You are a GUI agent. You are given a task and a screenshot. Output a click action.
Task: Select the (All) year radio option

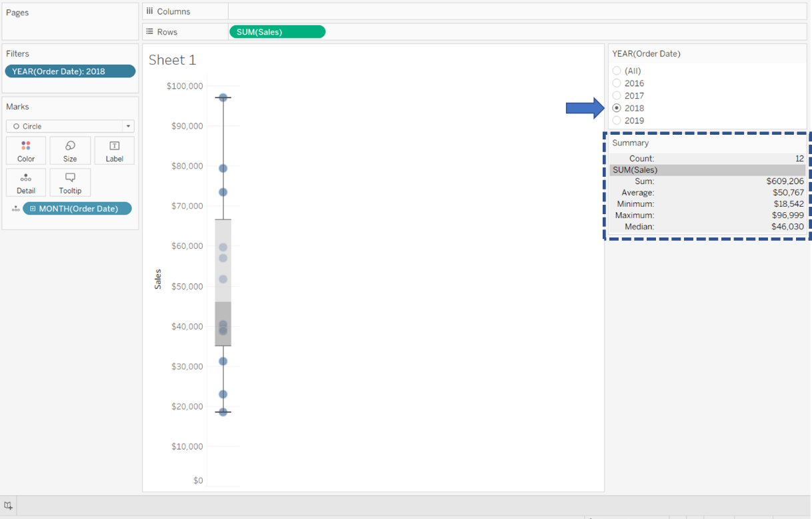click(617, 71)
